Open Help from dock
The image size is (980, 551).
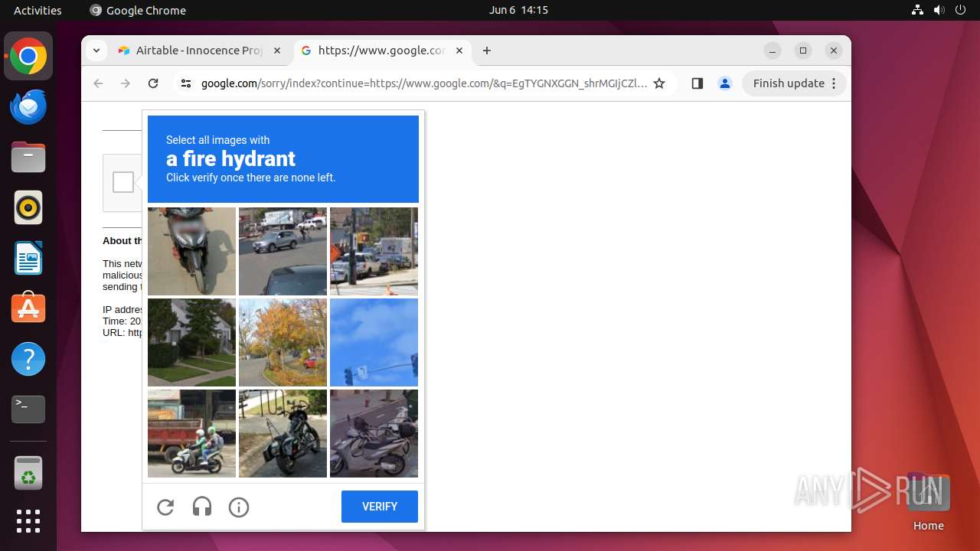[28, 359]
